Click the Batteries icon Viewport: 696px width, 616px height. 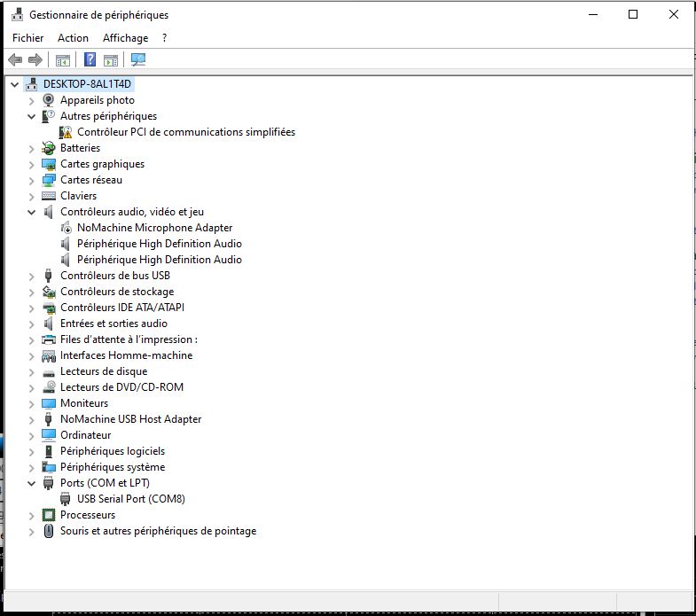pos(49,148)
